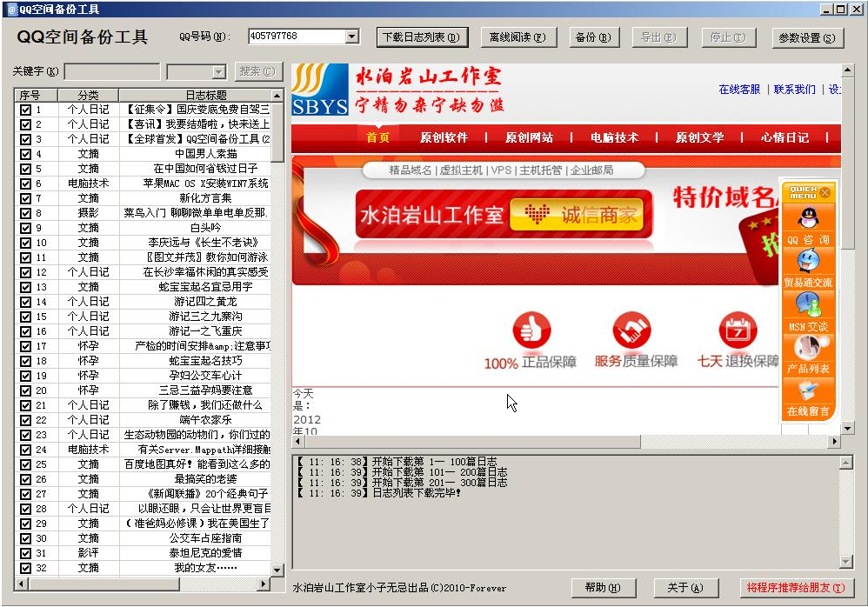
Task: Toggle checkbox for row 20
Action: (x=25, y=390)
